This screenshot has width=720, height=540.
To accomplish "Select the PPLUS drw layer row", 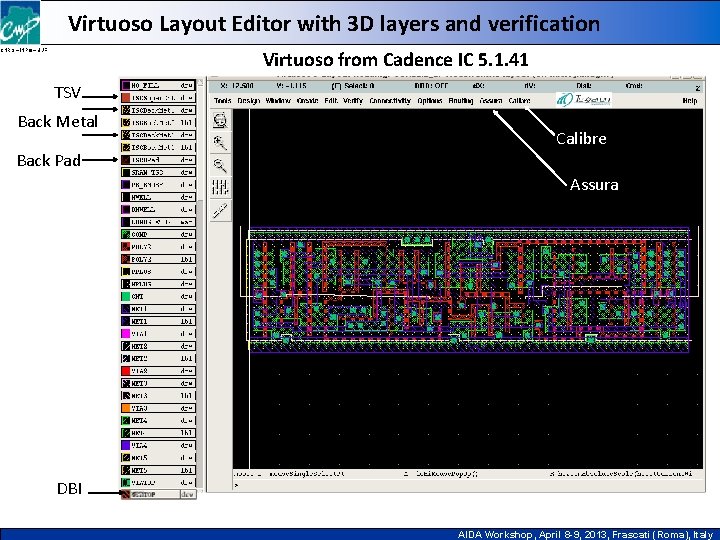I will coord(158,272).
